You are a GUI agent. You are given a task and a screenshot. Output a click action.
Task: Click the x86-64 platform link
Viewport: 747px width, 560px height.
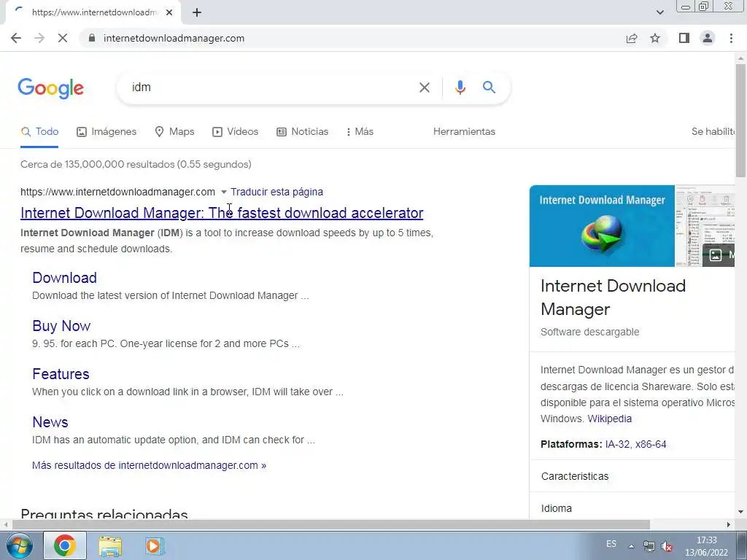[651, 444]
